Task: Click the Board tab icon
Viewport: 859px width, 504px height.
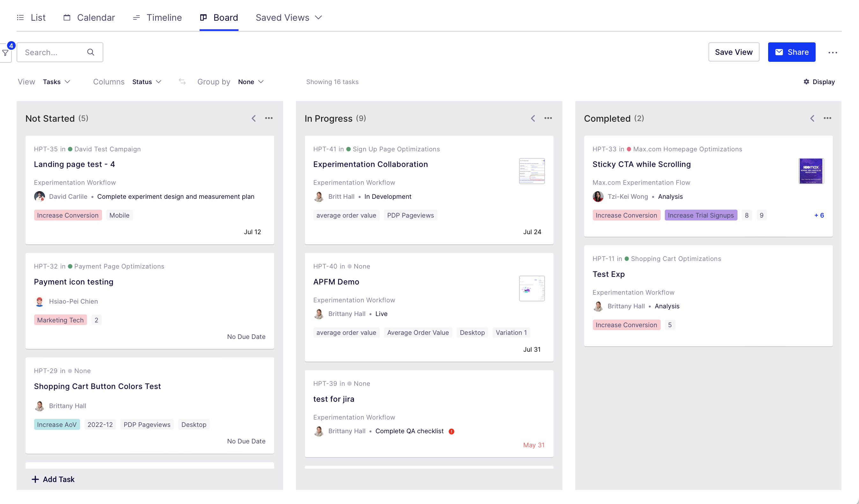Action: point(203,17)
